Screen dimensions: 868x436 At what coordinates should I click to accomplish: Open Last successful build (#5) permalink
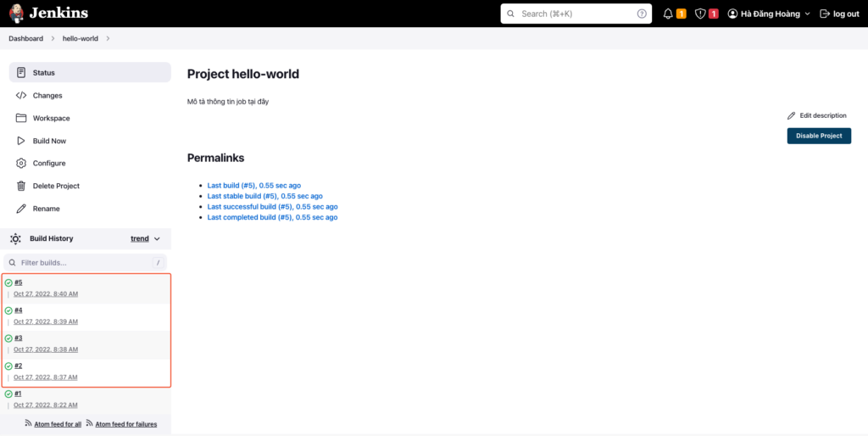tap(272, 207)
